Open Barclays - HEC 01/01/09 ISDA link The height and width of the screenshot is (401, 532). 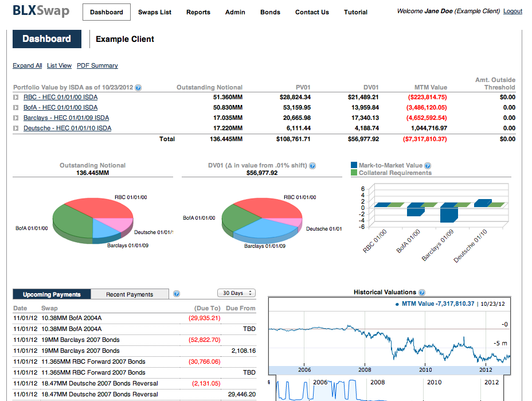tap(66, 118)
